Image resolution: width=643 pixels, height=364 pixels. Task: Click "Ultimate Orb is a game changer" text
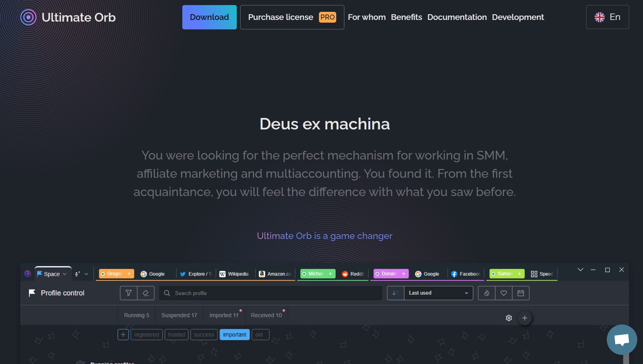click(325, 236)
